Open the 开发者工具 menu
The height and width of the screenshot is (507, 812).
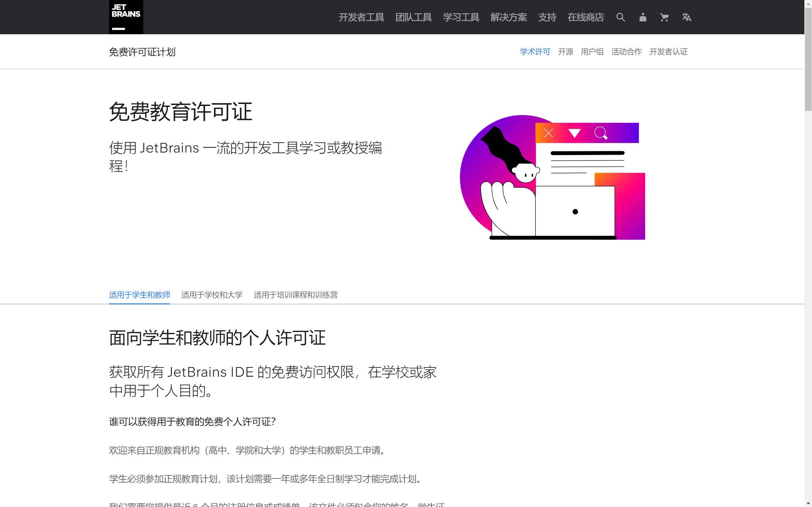coord(361,17)
